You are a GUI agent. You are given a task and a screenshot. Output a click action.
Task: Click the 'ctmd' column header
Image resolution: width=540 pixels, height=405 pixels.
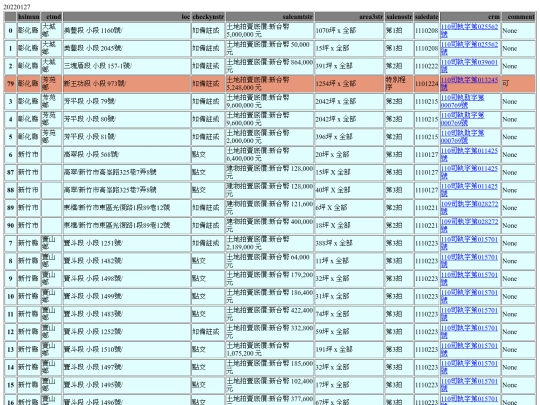point(52,17)
